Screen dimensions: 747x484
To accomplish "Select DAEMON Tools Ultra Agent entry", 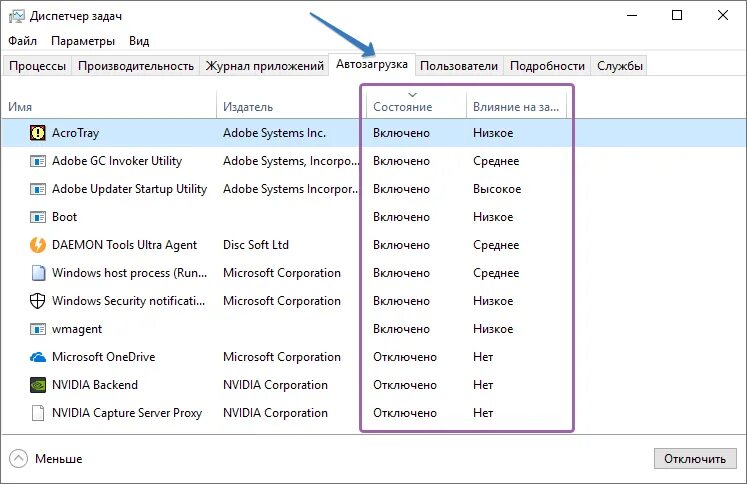I will (124, 245).
